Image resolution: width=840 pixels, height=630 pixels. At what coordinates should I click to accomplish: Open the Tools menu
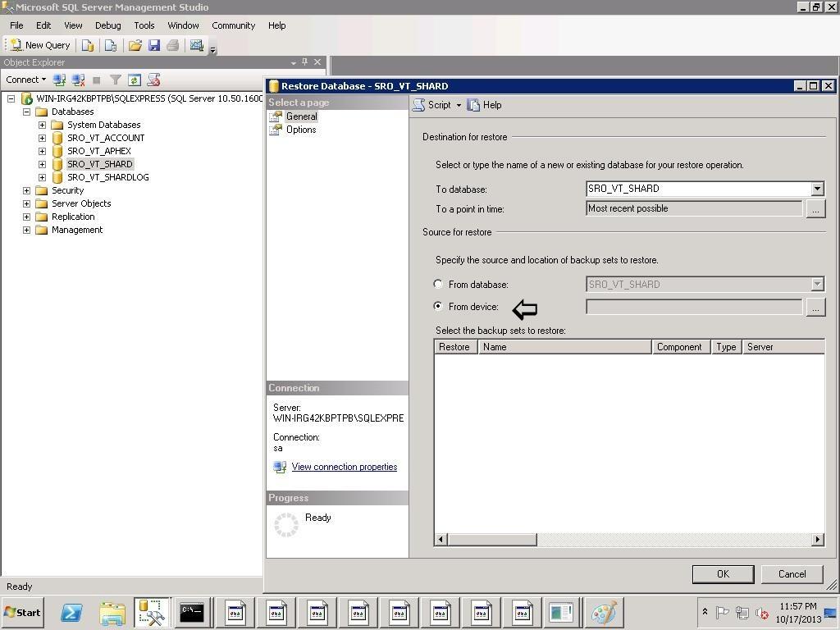pos(144,25)
